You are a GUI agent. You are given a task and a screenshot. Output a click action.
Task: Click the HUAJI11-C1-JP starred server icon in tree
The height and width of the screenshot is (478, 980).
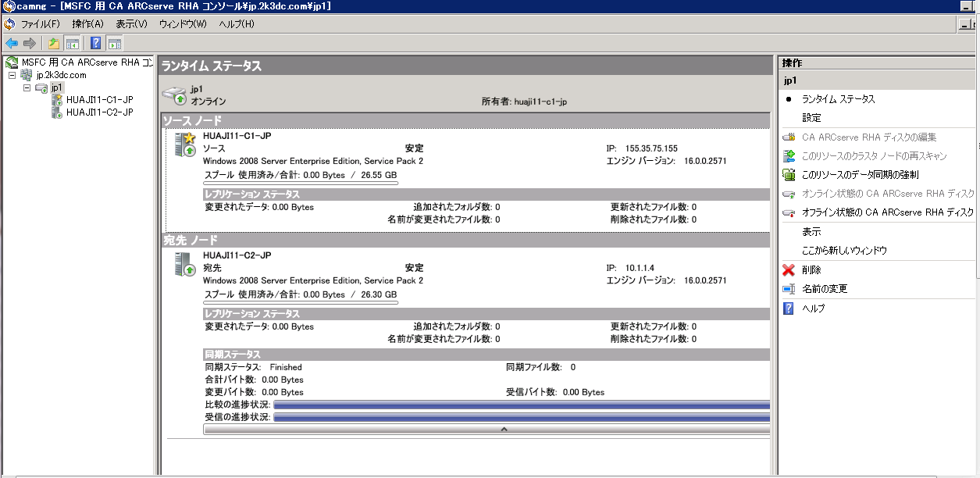(57, 99)
